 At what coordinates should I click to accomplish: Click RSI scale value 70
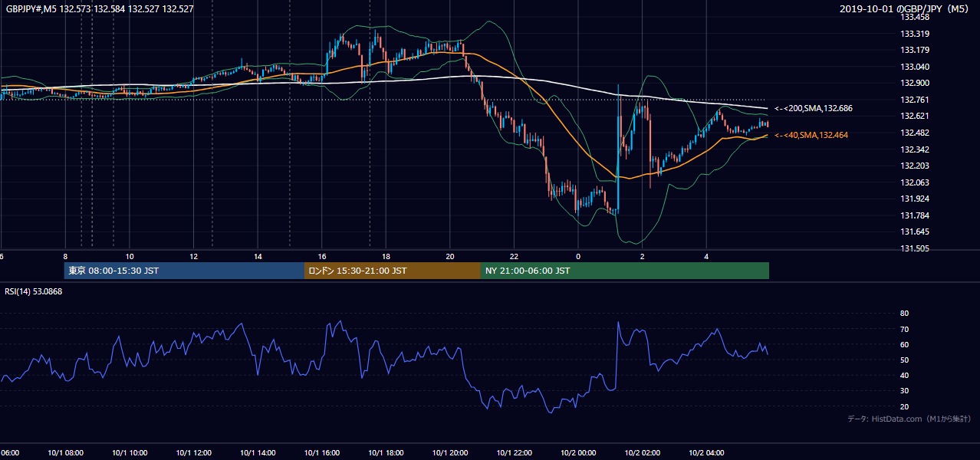click(x=905, y=329)
